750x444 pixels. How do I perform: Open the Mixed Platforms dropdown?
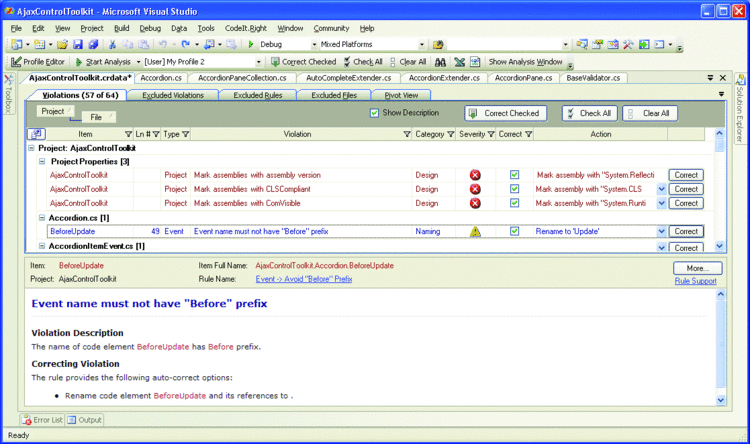click(421, 44)
